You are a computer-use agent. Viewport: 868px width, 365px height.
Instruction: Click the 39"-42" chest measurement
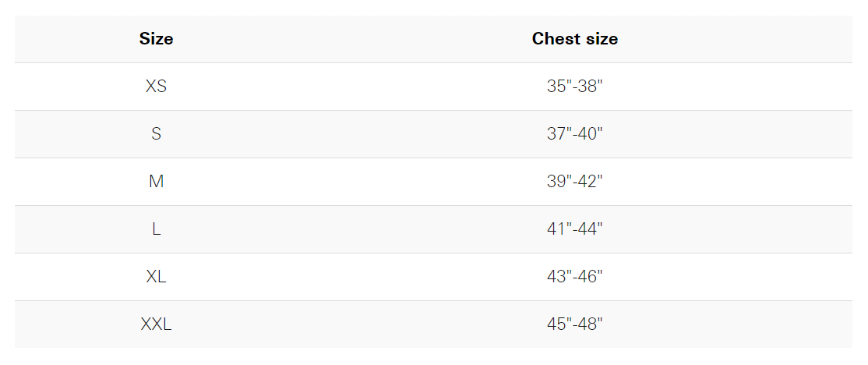574,182
